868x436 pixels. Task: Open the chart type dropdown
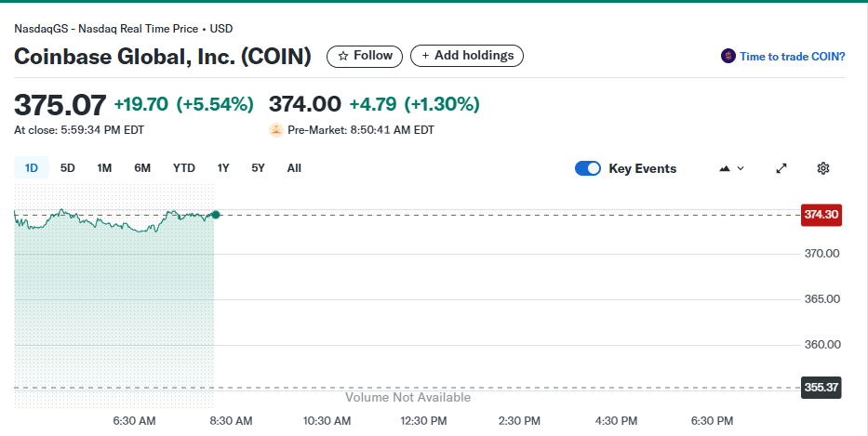click(x=731, y=168)
